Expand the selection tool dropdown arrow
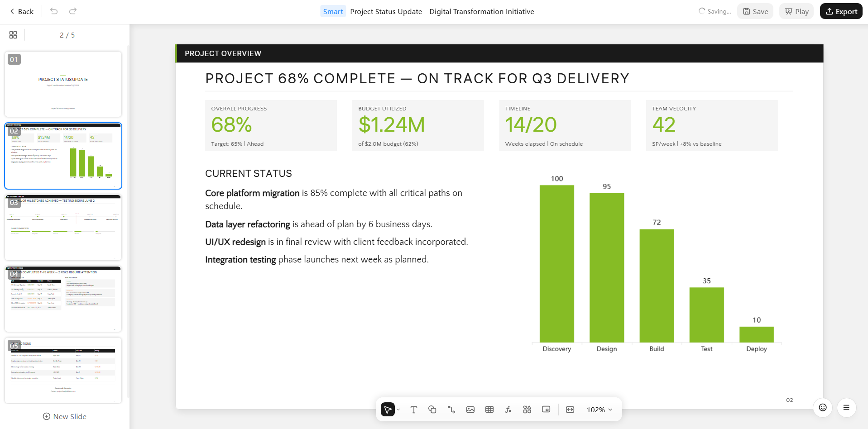868x429 pixels. tap(398, 410)
